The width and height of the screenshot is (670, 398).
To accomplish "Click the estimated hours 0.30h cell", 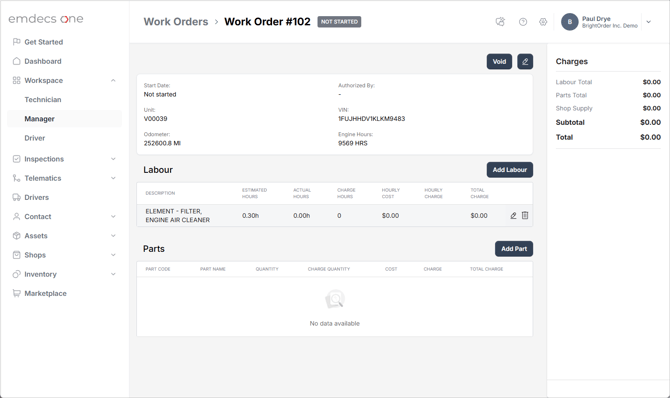I will pyautogui.click(x=250, y=216).
